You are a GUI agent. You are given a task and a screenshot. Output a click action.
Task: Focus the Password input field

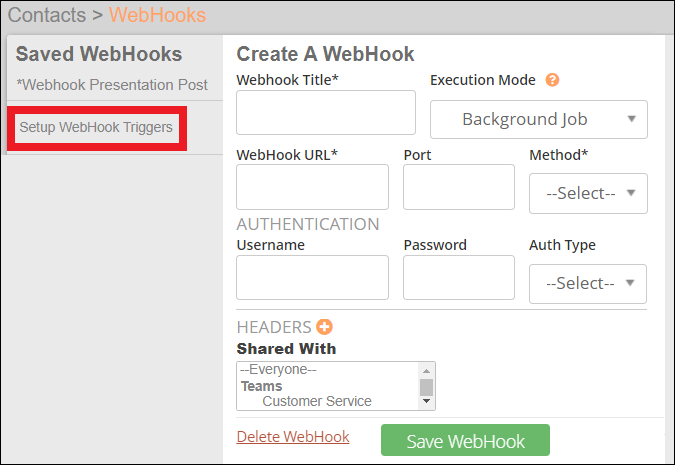coord(459,277)
